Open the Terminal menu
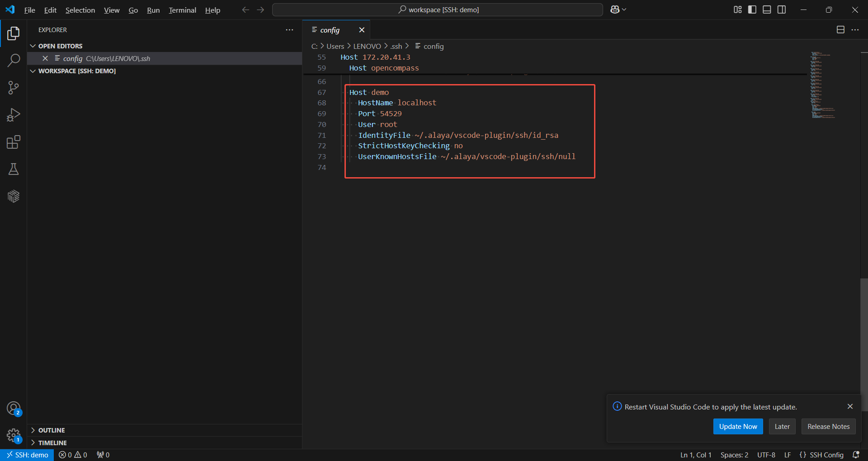 pyautogui.click(x=182, y=10)
